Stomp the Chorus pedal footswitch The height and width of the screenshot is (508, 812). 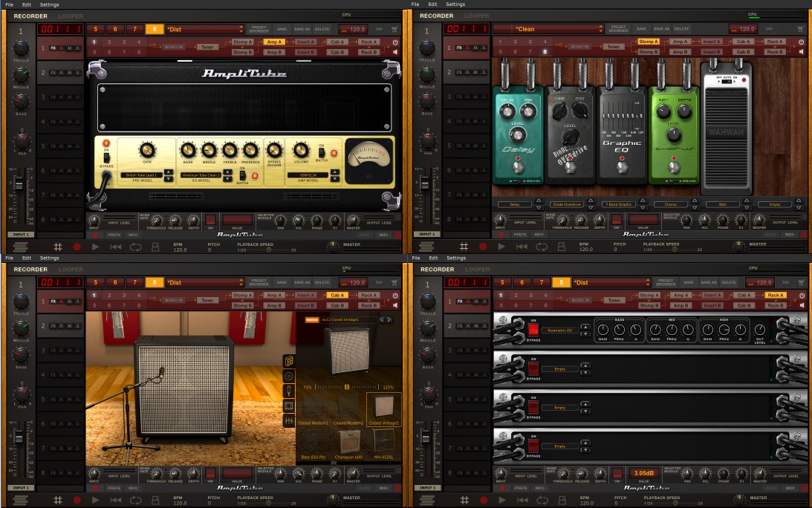(x=674, y=167)
